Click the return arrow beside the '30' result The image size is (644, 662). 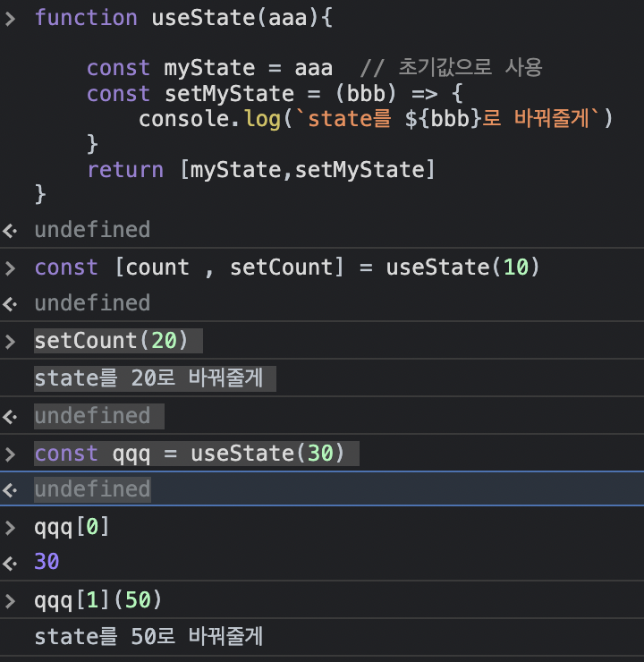click(x=10, y=564)
